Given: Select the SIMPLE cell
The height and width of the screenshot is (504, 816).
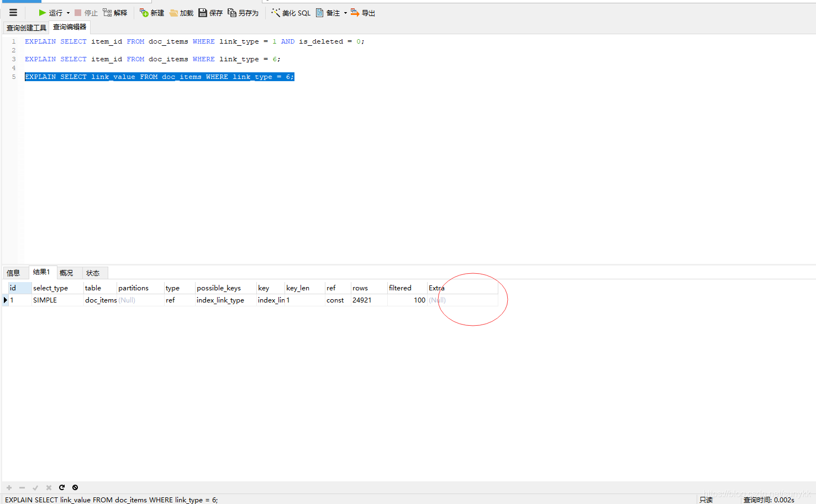Looking at the screenshot, I should click(57, 300).
